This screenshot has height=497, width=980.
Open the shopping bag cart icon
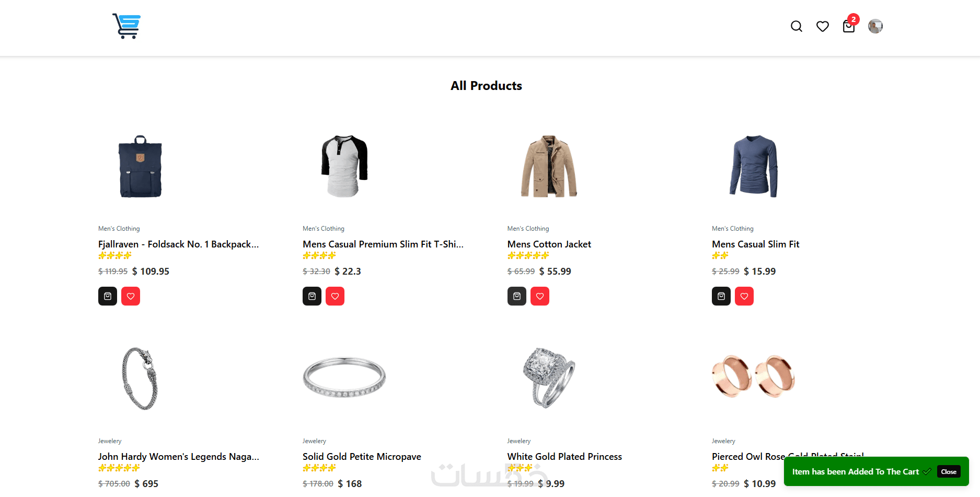(x=848, y=26)
